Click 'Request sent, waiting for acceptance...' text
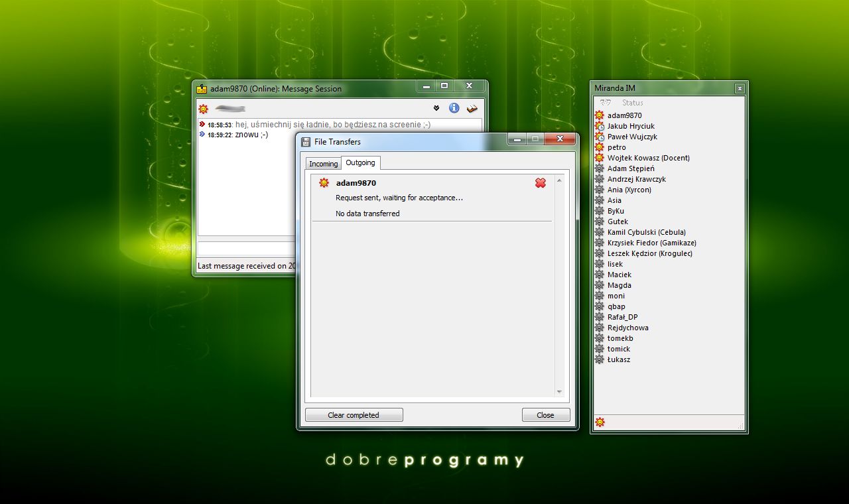 (x=399, y=198)
